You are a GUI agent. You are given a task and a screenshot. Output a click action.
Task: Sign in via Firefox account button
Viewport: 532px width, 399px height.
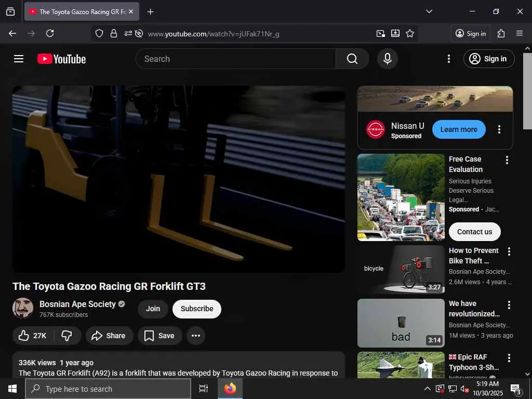[471, 33]
